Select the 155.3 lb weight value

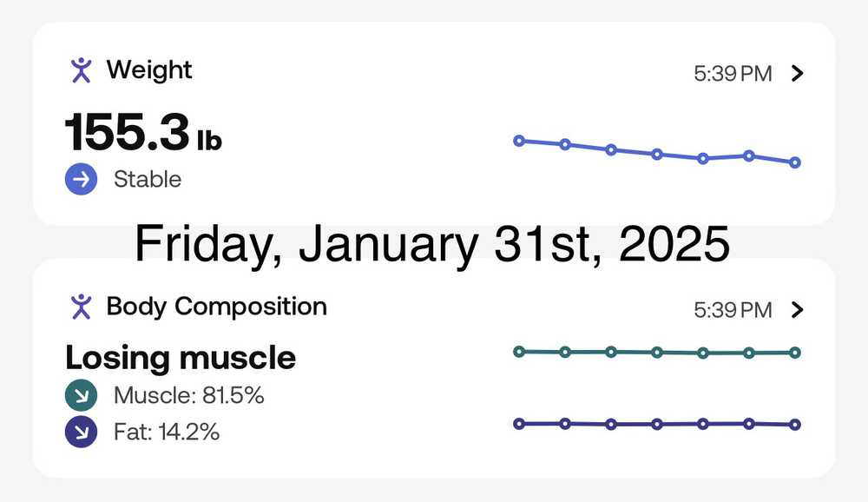(x=143, y=135)
